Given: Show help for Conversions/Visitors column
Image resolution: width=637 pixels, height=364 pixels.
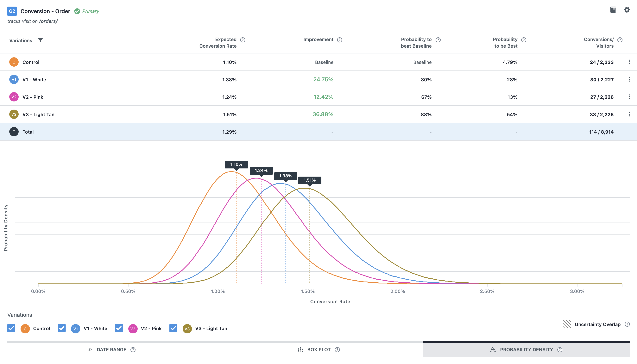Looking at the screenshot, I should click(x=620, y=40).
